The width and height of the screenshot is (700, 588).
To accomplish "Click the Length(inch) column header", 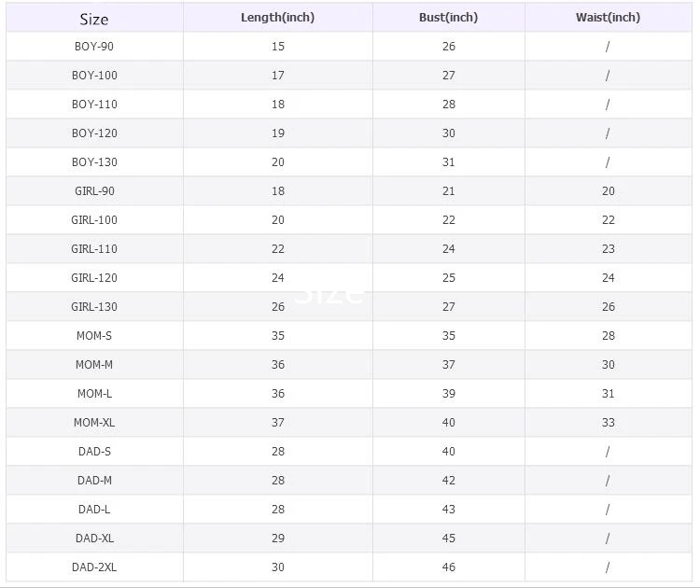I will [277, 18].
